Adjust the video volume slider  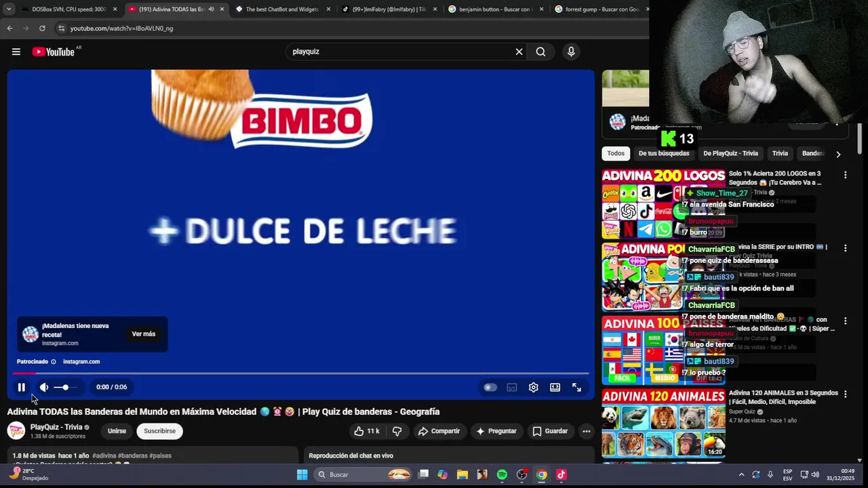pyautogui.click(x=65, y=387)
